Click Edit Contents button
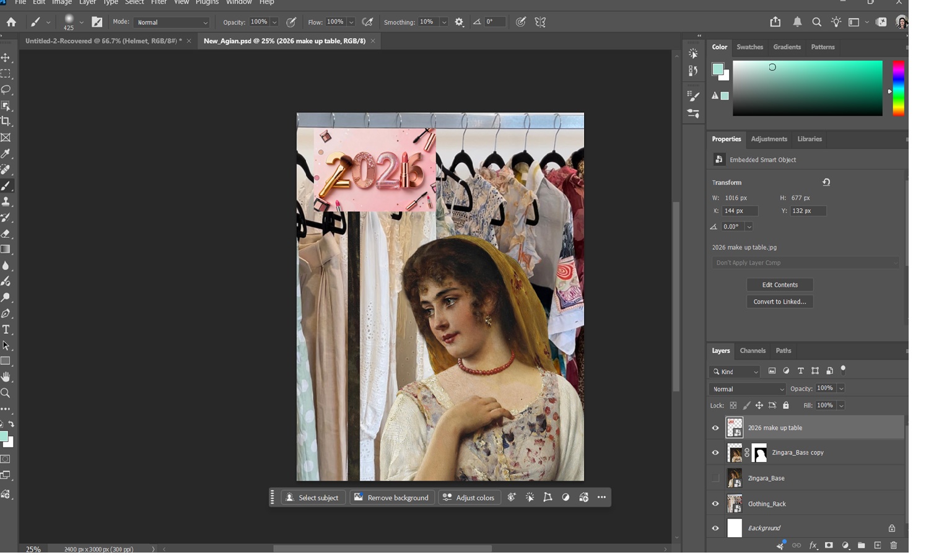 (x=780, y=285)
